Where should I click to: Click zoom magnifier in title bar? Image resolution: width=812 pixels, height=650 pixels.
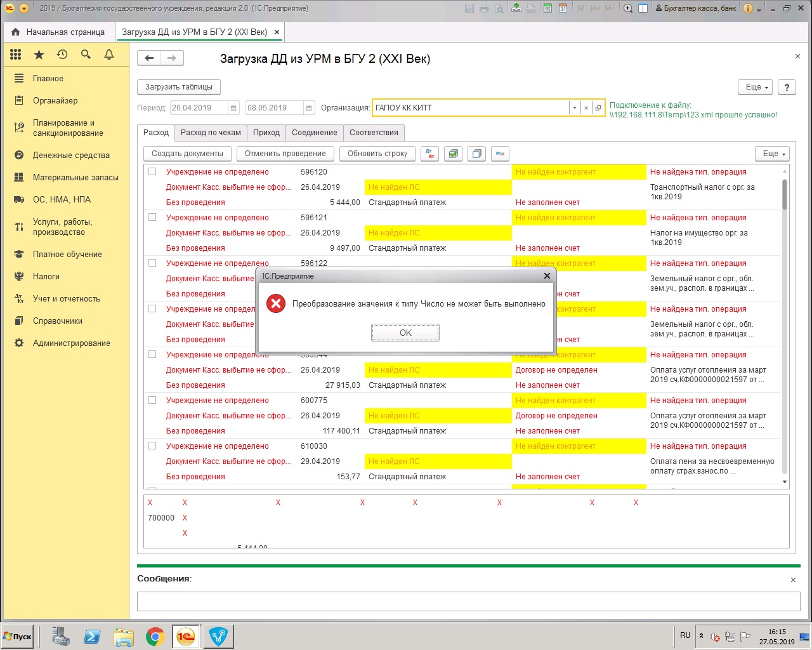click(x=628, y=8)
